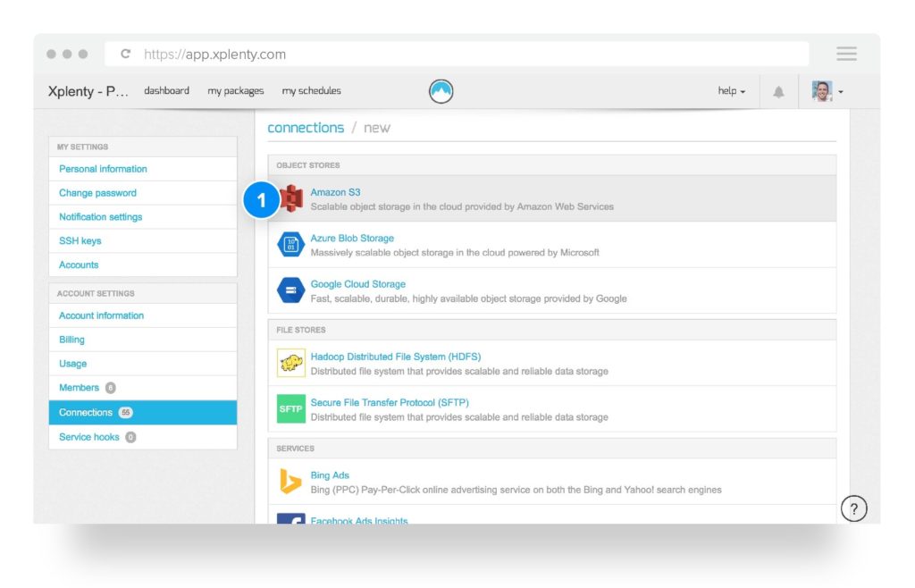Click the Bing Ads logo icon
Screen dimensions: 915x588
point(290,482)
